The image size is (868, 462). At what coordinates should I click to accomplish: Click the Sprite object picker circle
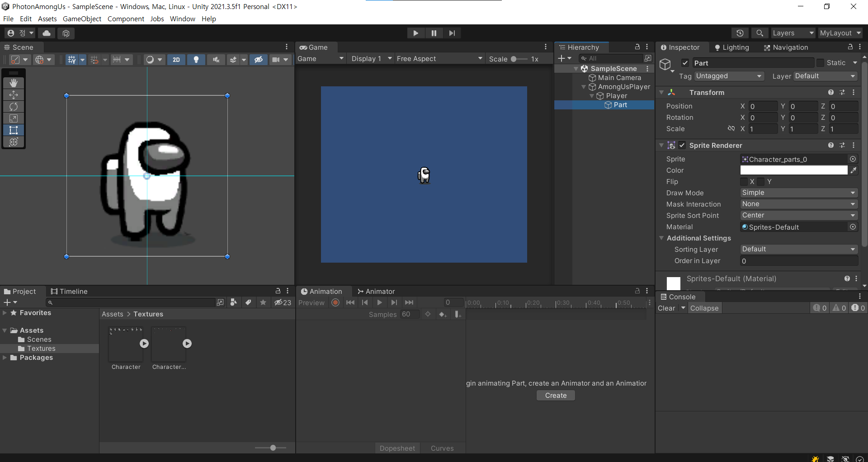(x=853, y=159)
